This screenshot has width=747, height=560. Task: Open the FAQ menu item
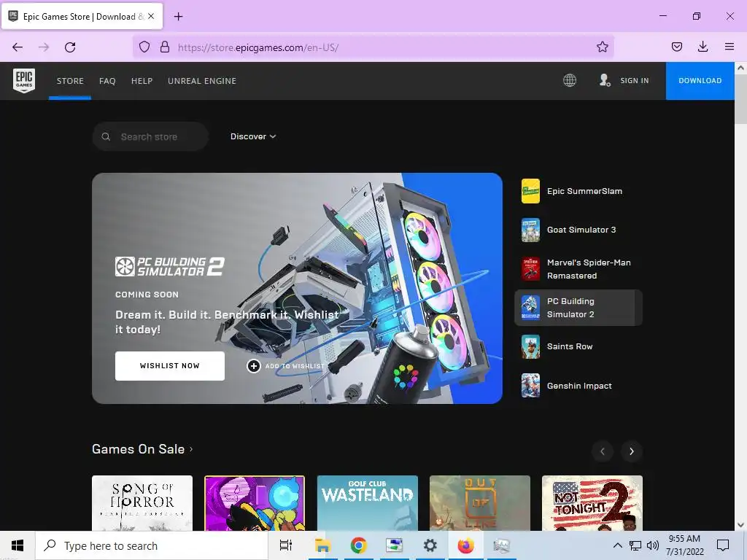tap(107, 80)
